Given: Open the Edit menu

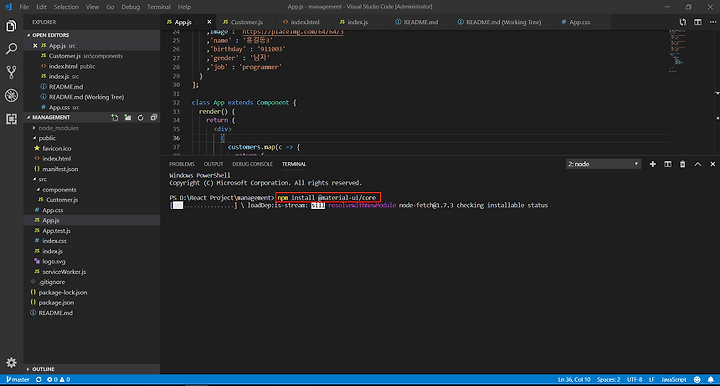Looking at the screenshot, I should point(41,7).
